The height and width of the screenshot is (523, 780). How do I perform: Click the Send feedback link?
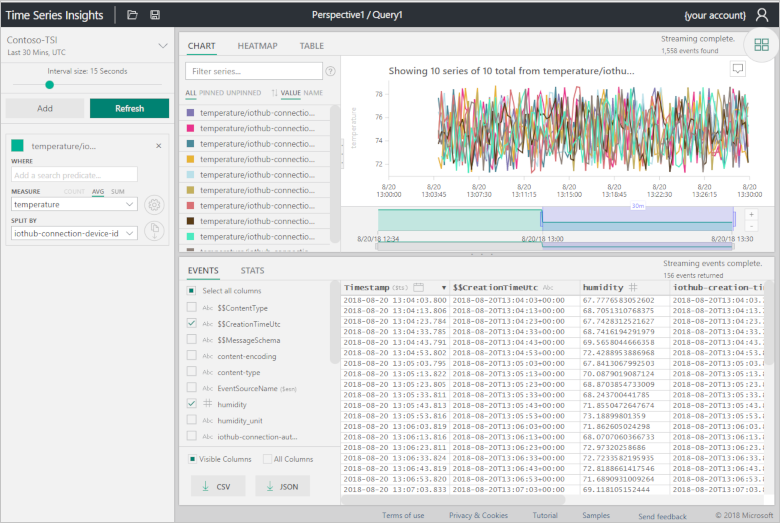662,517
